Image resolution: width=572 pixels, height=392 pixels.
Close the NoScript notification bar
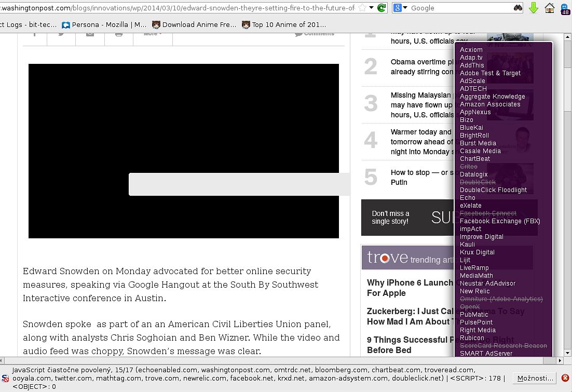click(x=565, y=378)
